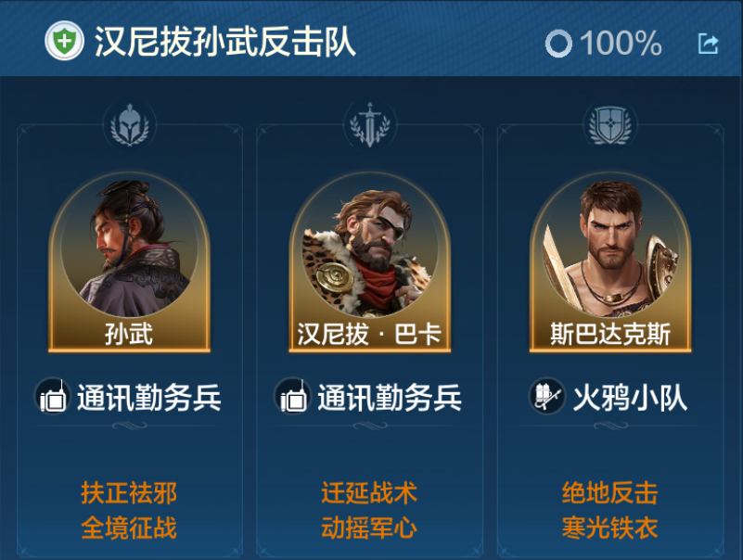Open the share export icon
The height and width of the screenshot is (560, 743).
click(708, 44)
